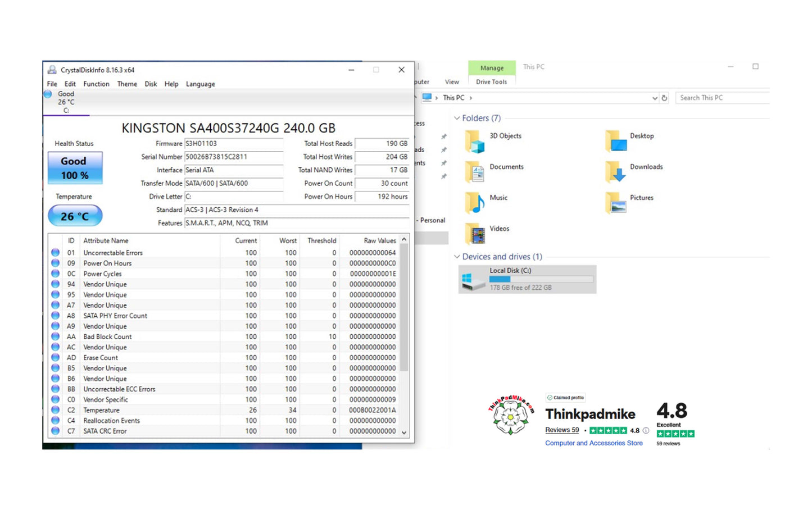Open the Pictures folder icon
This screenshot has height=510, width=812.
(616, 203)
